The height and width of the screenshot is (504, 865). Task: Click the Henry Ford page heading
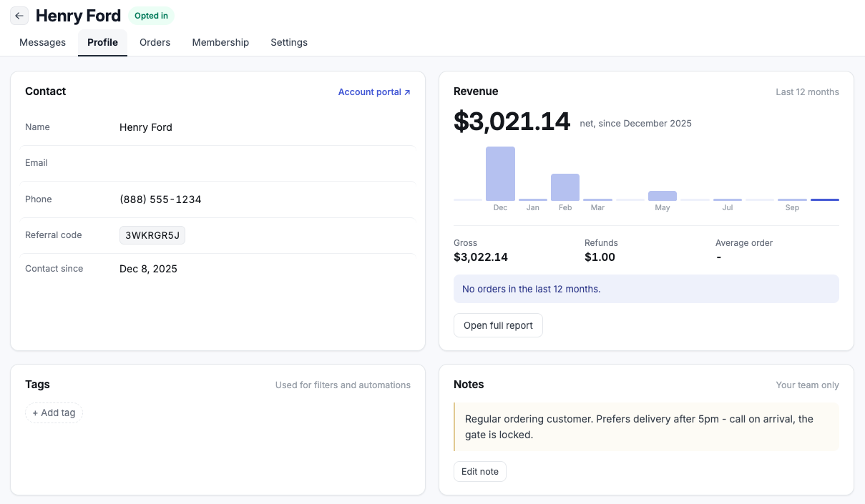tap(78, 16)
